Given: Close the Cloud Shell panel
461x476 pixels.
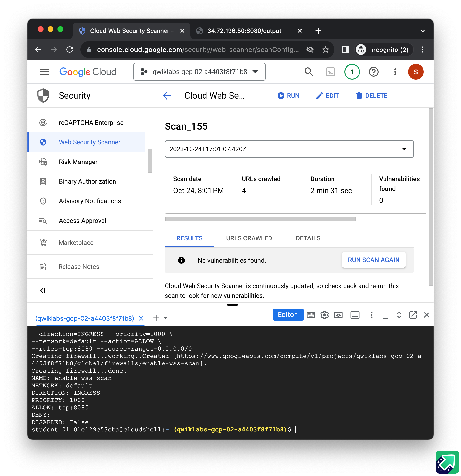Looking at the screenshot, I should point(426,315).
